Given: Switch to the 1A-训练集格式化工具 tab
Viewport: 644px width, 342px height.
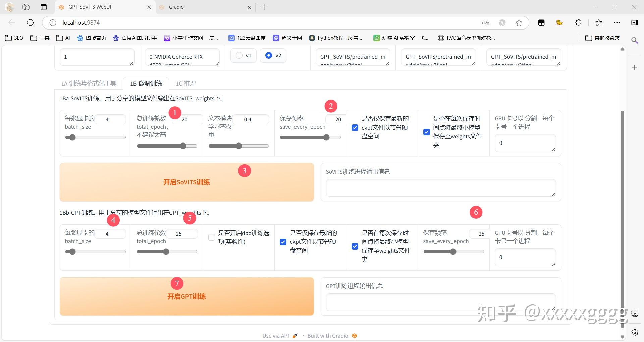Looking at the screenshot, I should click(x=89, y=83).
